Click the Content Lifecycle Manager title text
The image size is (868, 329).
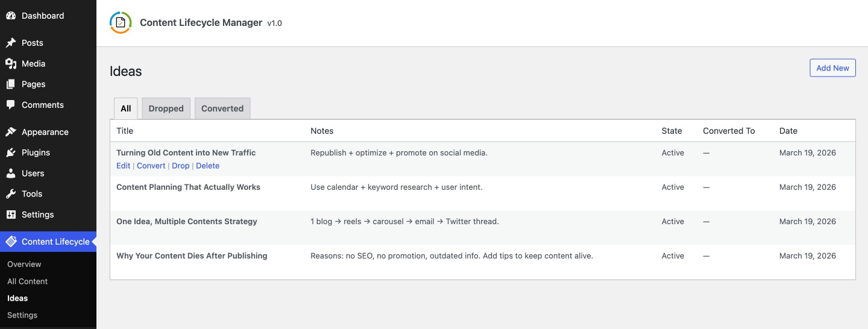point(201,23)
